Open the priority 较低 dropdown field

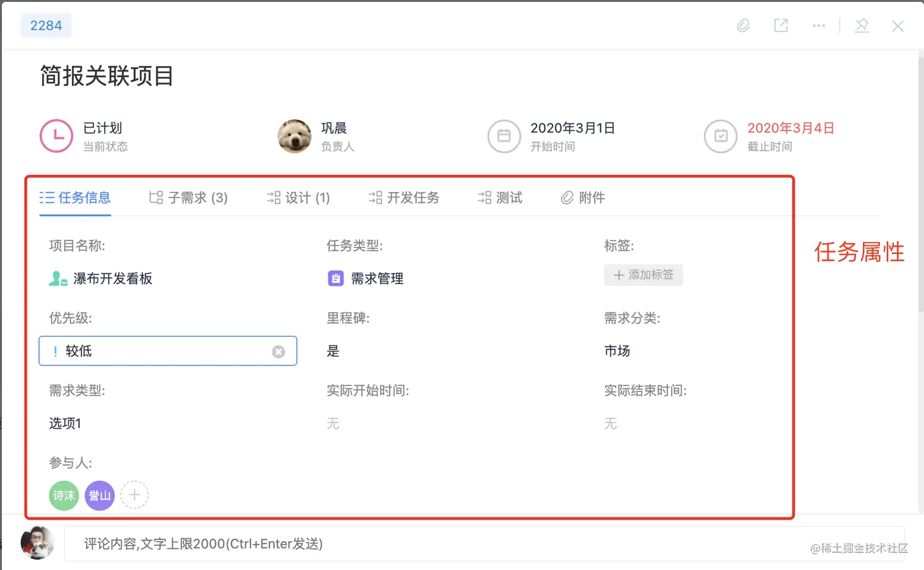pos(168,351)
